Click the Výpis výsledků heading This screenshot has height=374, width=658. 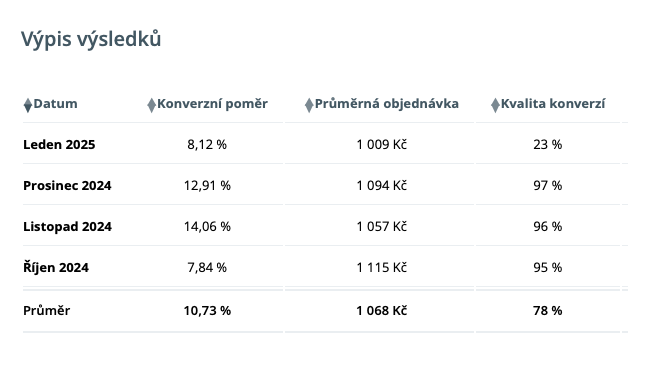pos(91,39)
